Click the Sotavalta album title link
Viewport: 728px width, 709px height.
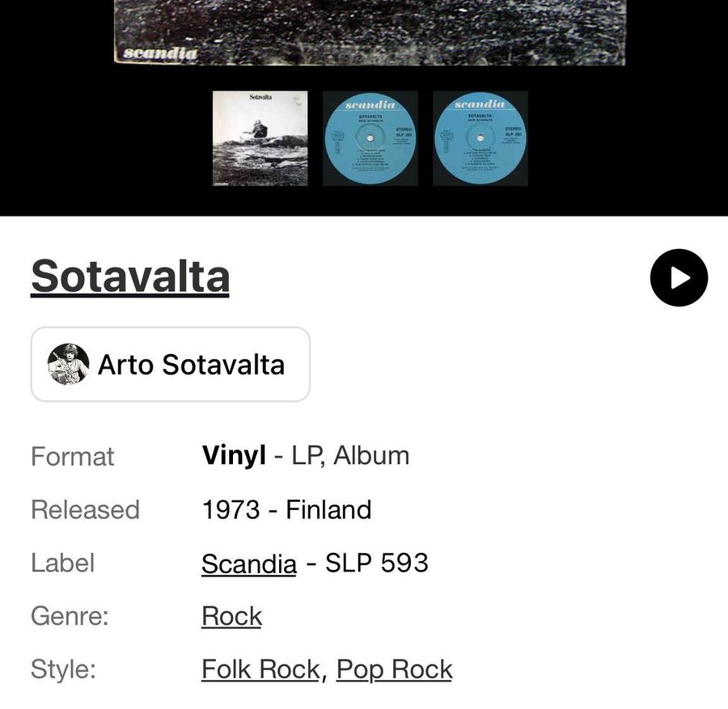pos(130,276)
